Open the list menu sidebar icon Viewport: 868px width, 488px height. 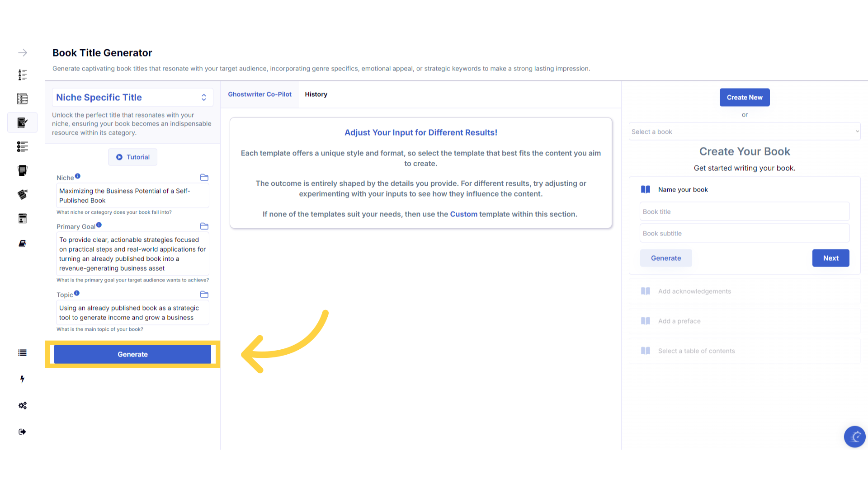22,353
